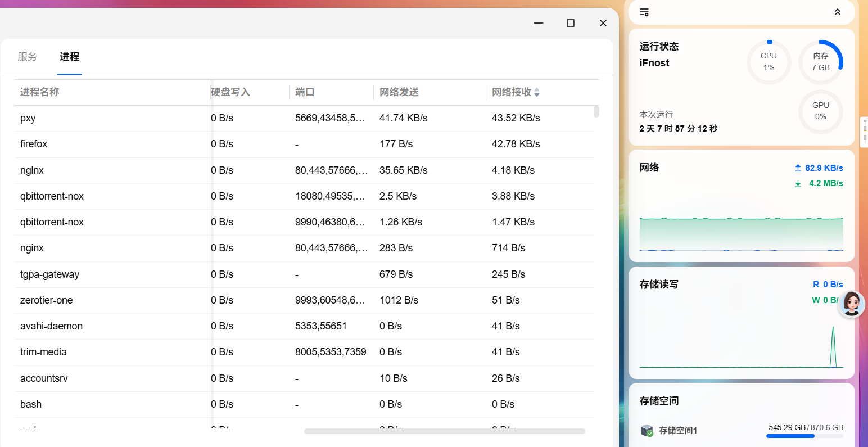
Task: Click port cell 9990,46380
Action: (x=330, y=222)
